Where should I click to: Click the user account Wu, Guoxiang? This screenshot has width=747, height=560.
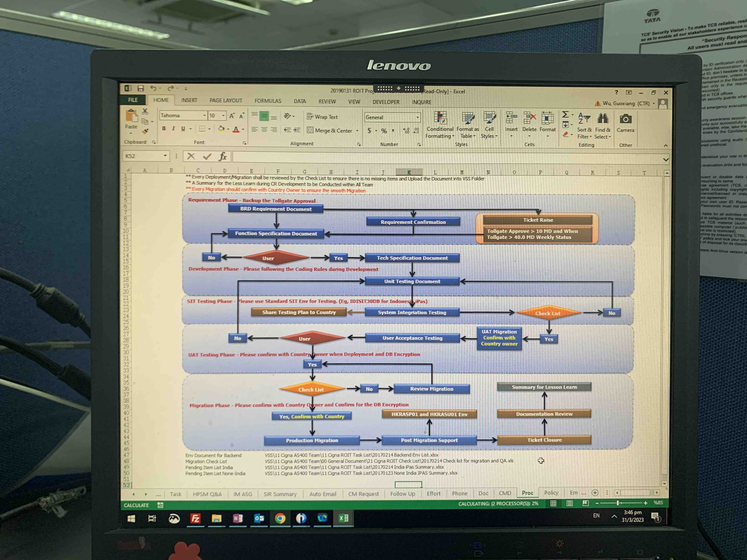point(626,103)
